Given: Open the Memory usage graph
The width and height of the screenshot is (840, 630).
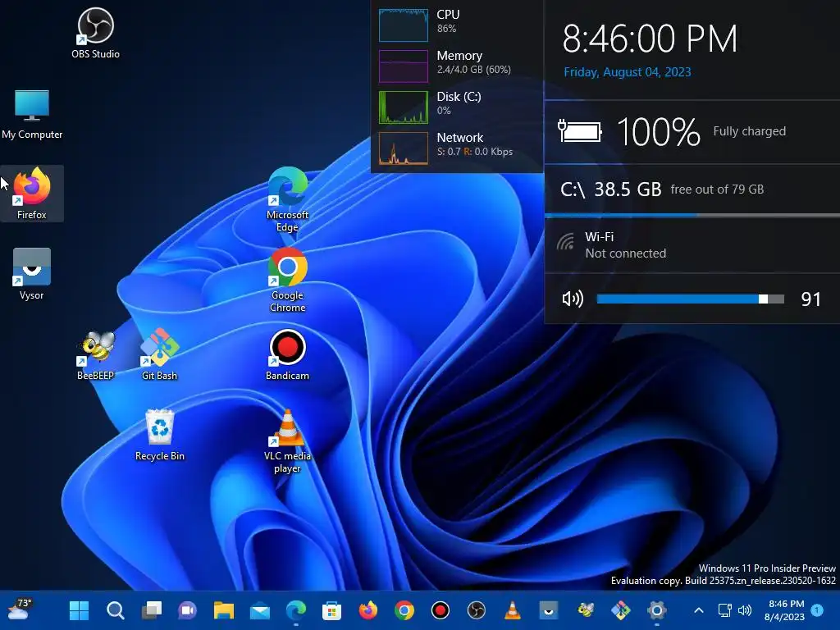Looking at the screenshot, I should tap(404, 66).
